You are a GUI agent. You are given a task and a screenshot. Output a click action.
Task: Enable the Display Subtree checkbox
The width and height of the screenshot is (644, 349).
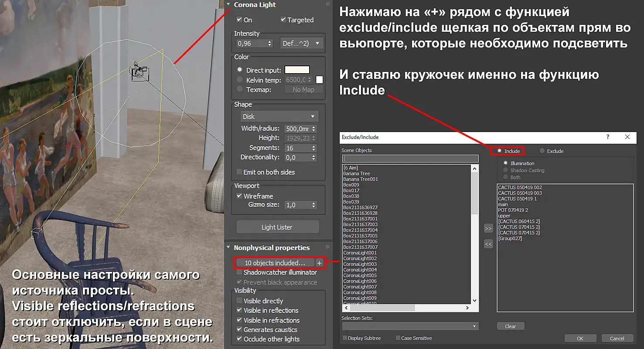point(345,338)
